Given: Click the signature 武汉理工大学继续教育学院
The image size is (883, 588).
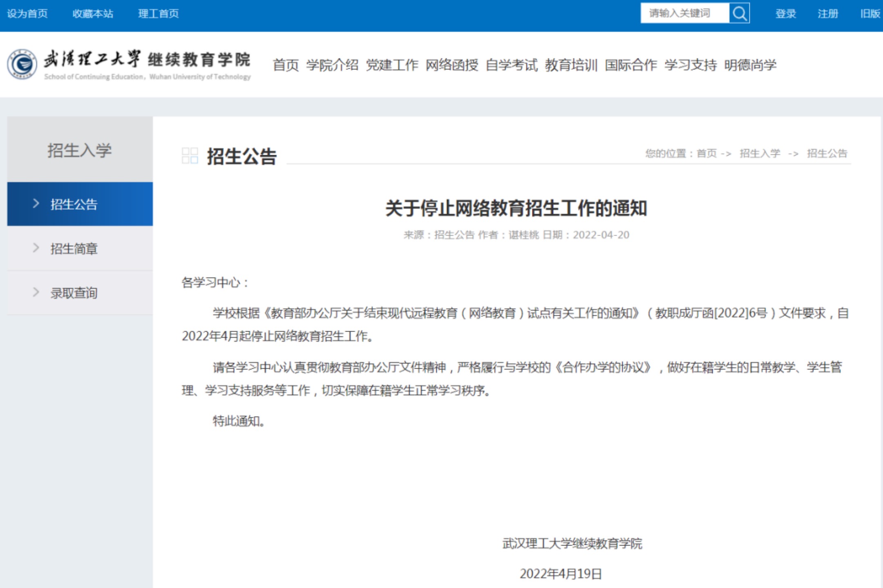Looking at the screenshot, I should (x=572, y=543).
